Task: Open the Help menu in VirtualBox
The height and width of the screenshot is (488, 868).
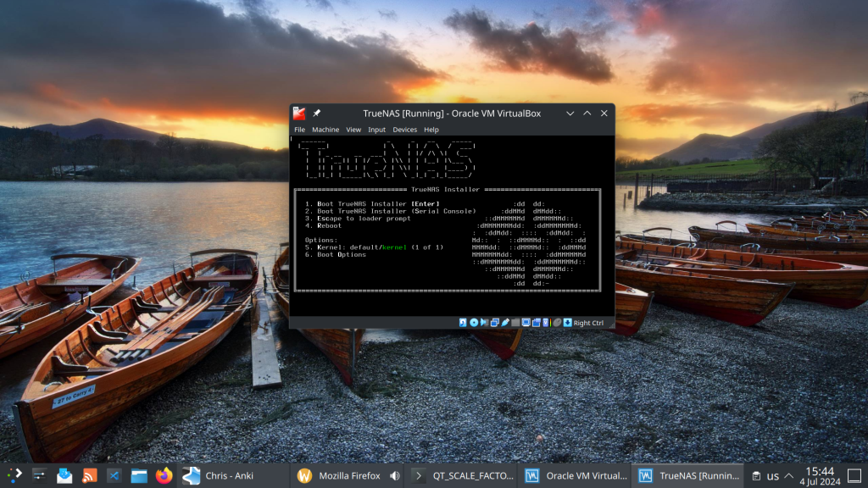Action: point(431,130)
